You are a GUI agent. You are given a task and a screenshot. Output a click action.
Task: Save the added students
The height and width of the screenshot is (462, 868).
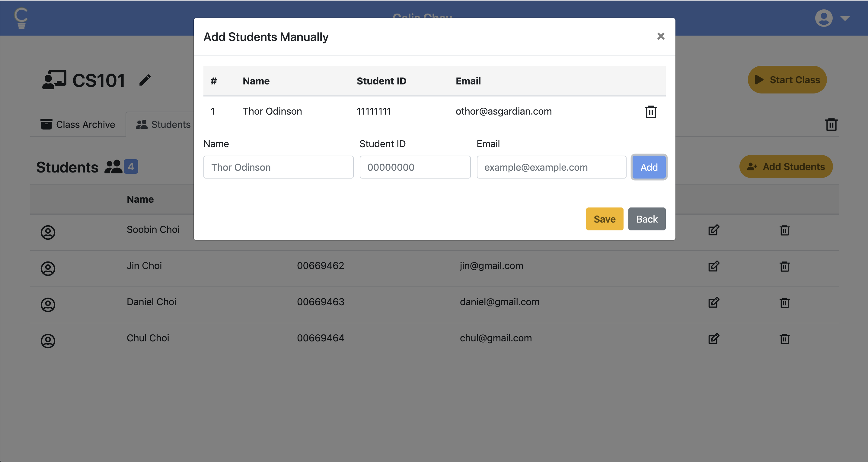[604, 219]
